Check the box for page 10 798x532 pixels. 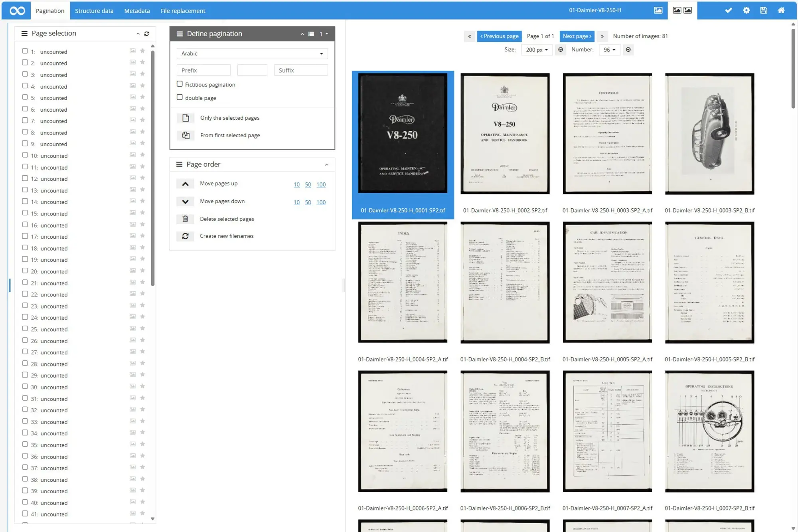(x=25, y=155)
